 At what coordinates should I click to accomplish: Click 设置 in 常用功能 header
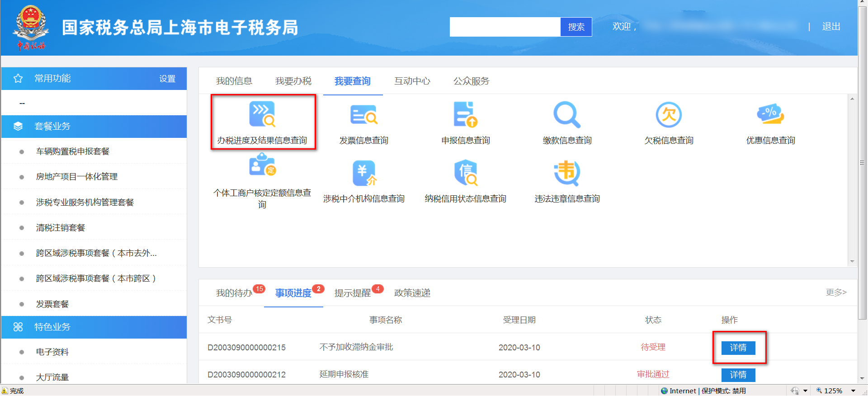[x=167, y=79]
